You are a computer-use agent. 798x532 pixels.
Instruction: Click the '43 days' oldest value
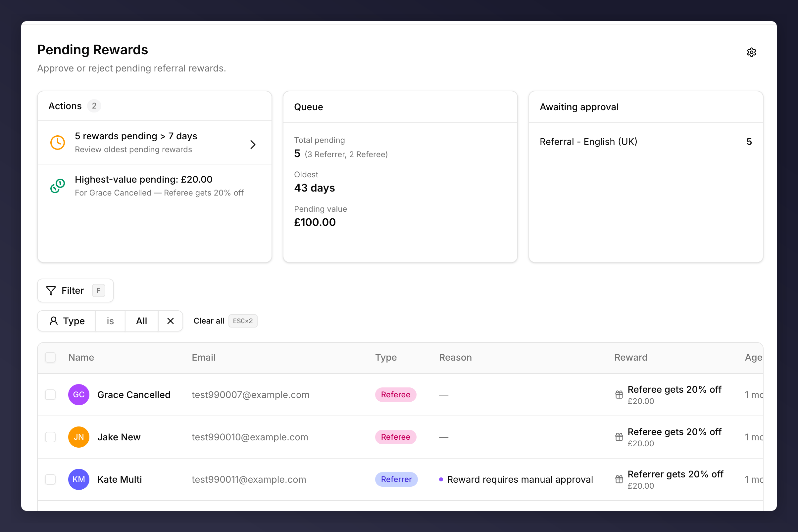pyautogui.click(x=315, y=188)
